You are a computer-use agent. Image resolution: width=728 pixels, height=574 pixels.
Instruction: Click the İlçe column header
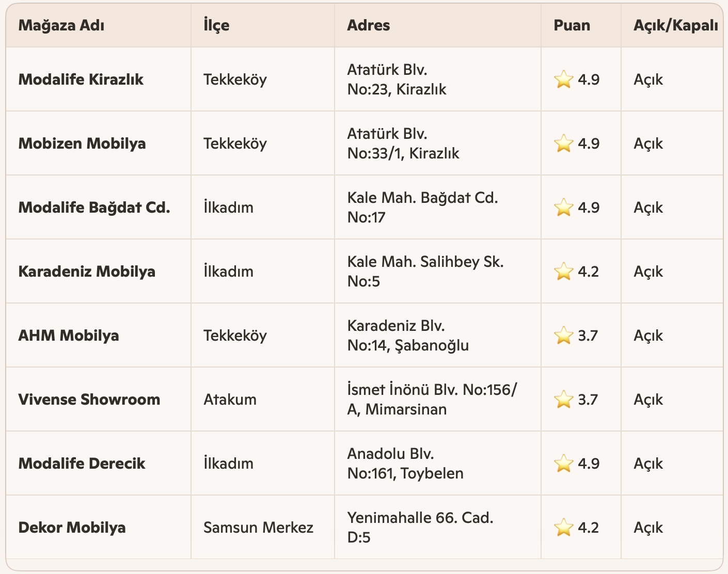pyautogui.click(x=216, y=25)
